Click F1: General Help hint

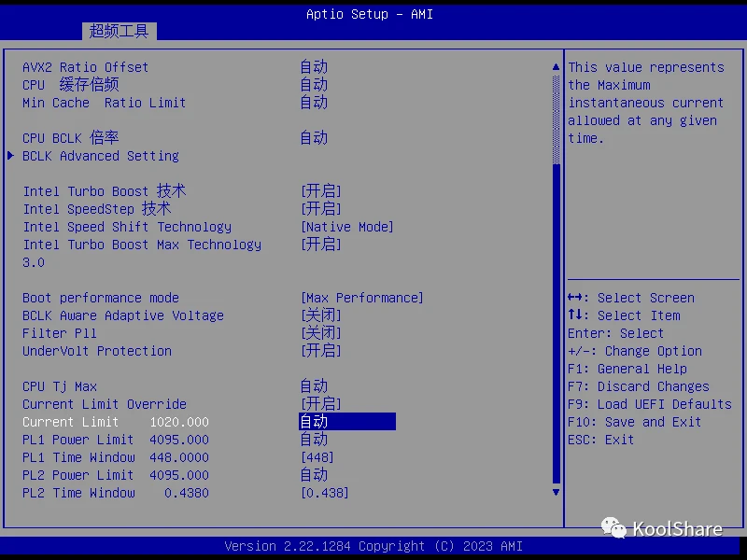(x=627, y=369)
